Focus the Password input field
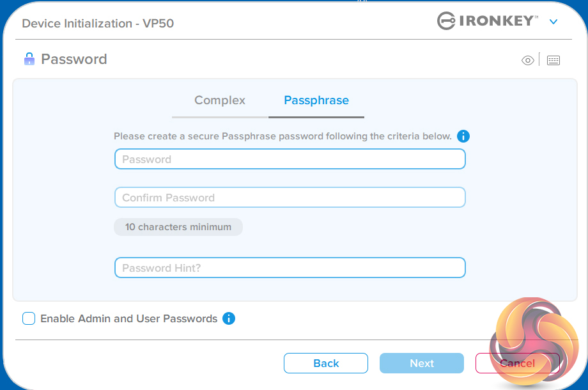 click(290, 159)
